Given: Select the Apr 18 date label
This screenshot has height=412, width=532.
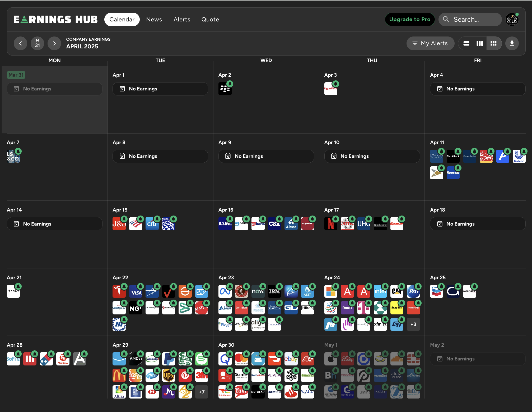Looking at the screenshot, I should [x=437, y=210].
